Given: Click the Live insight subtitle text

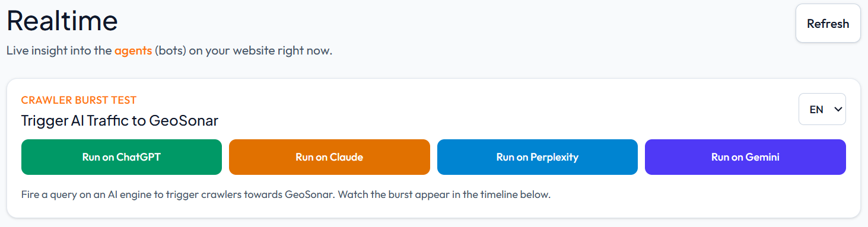Looking at the screenshot, I should (169, 50).
